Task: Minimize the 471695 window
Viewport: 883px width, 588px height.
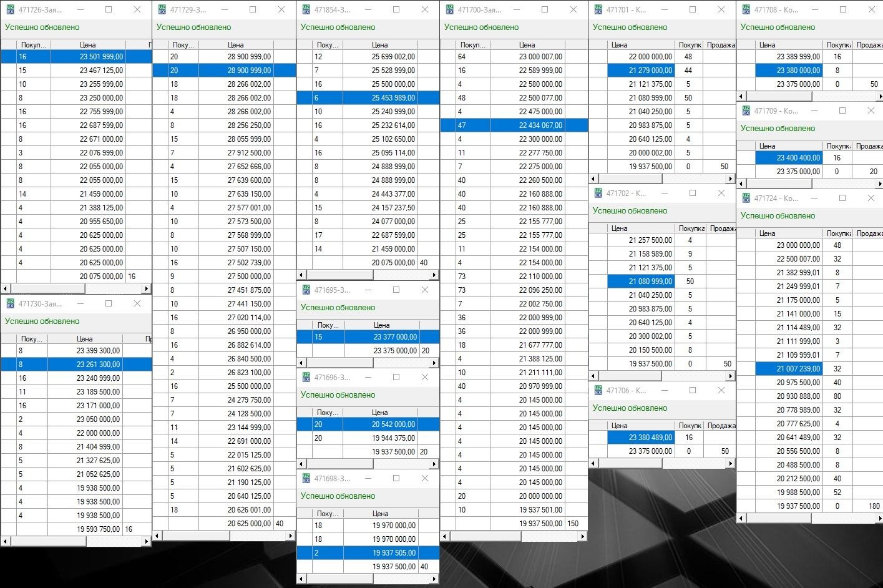Action: (x=368, y=290)
